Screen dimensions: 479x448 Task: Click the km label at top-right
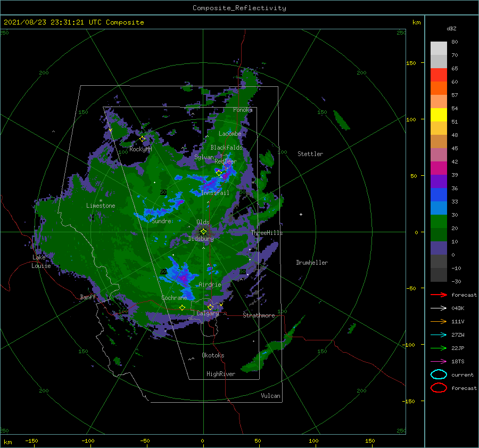[417, 22]
